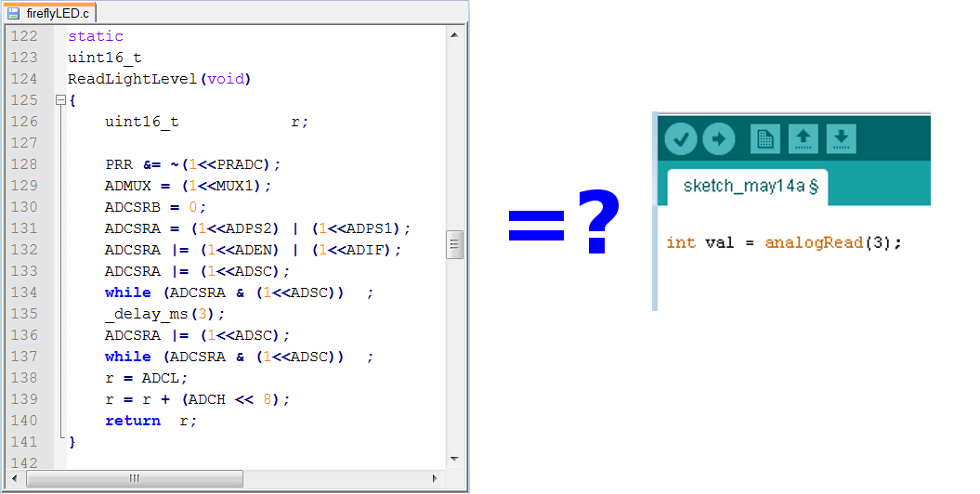Viewport: 980px width, 494px height.
Task: Click 'analogRead' in the Arduino sketch
Action: click(814, 242)
